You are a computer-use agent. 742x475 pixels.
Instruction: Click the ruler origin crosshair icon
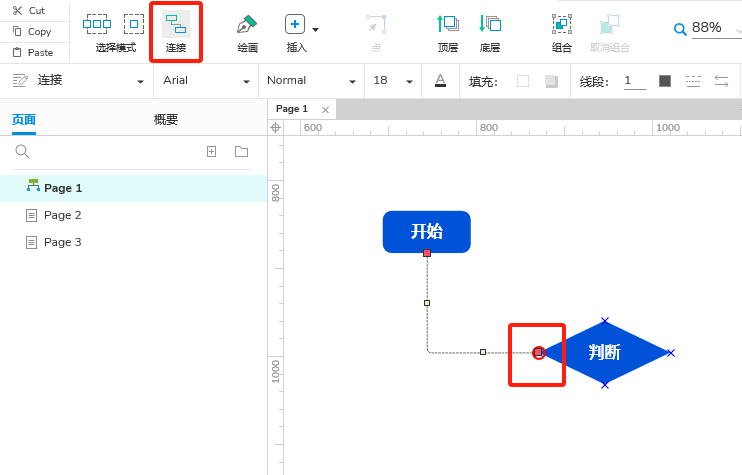275,128
